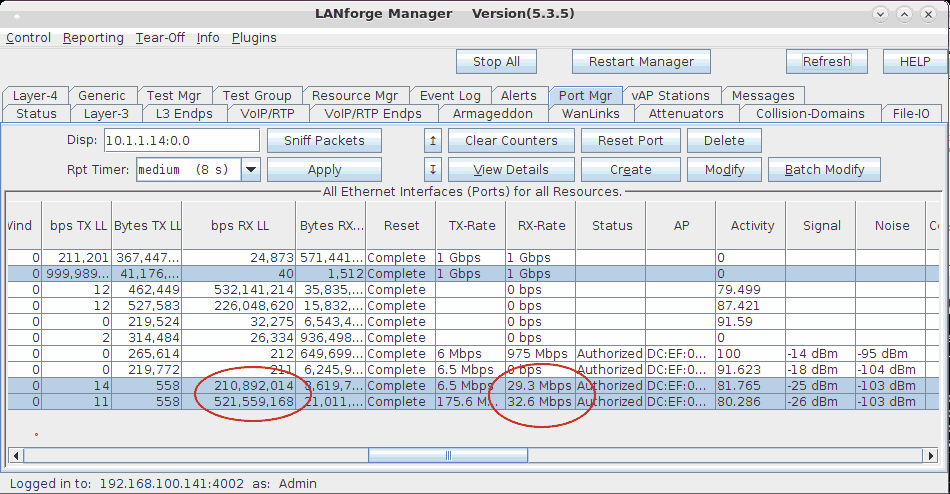Sort by Activity column header

(x=751, y=225)
